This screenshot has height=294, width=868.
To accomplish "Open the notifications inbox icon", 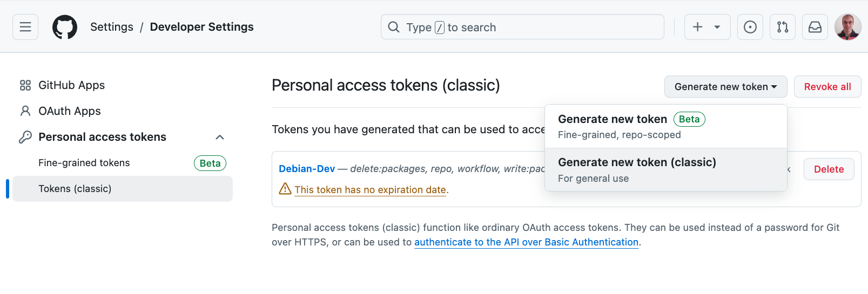I will click(x=815, y=27).
